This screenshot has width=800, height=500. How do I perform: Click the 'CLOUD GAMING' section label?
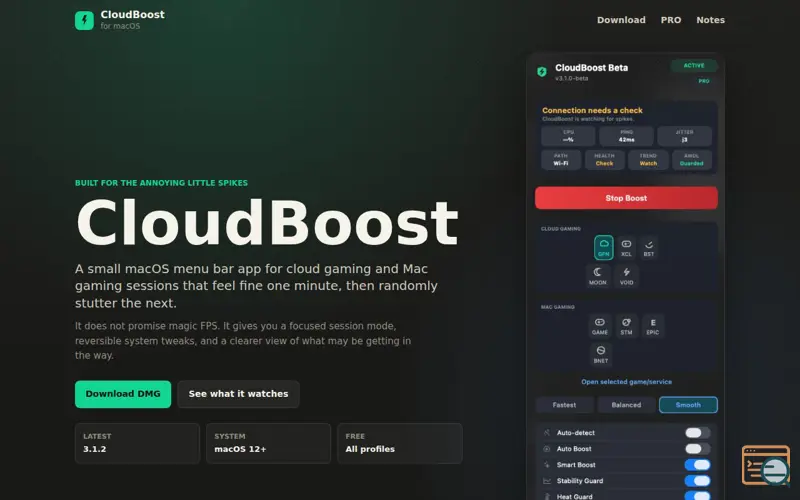[561, 229]
